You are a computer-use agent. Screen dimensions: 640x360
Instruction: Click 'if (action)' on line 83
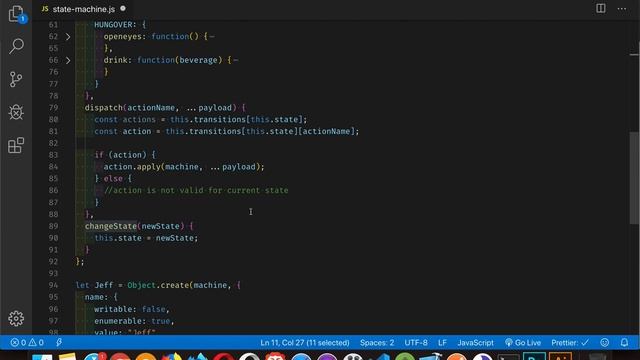click(x=120, y=155)
